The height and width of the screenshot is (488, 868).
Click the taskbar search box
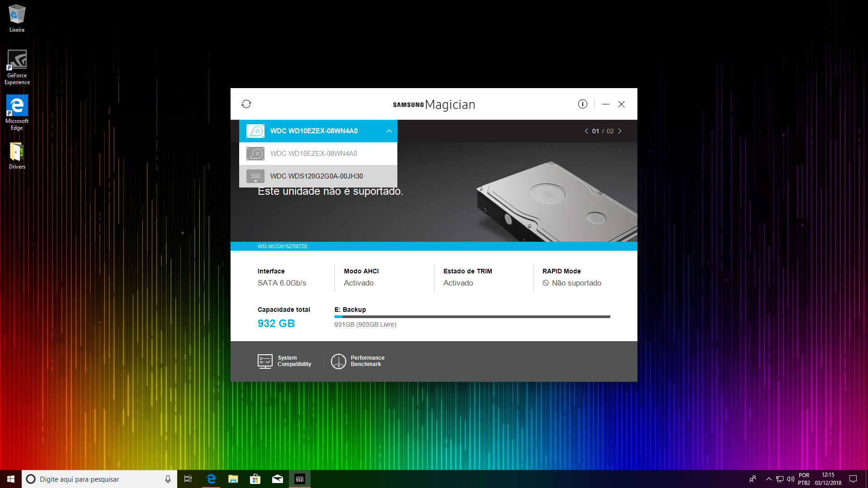click(x=99, y=479)
